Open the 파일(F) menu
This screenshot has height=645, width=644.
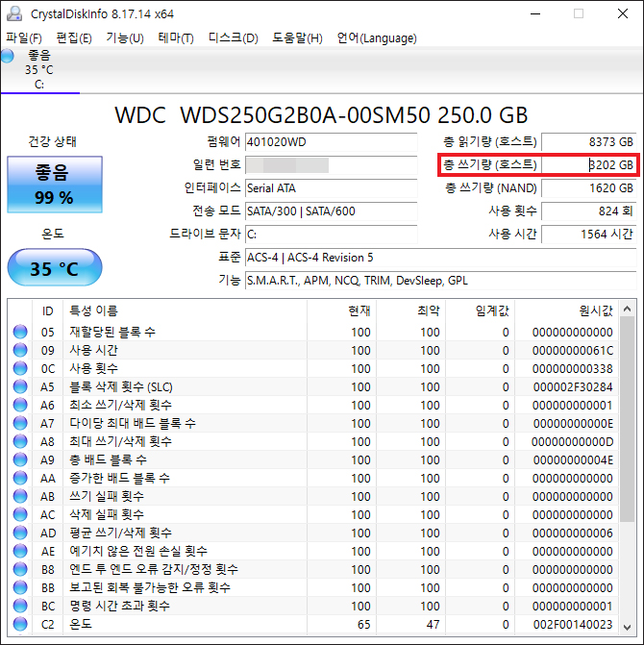click(x=24, y=38)
